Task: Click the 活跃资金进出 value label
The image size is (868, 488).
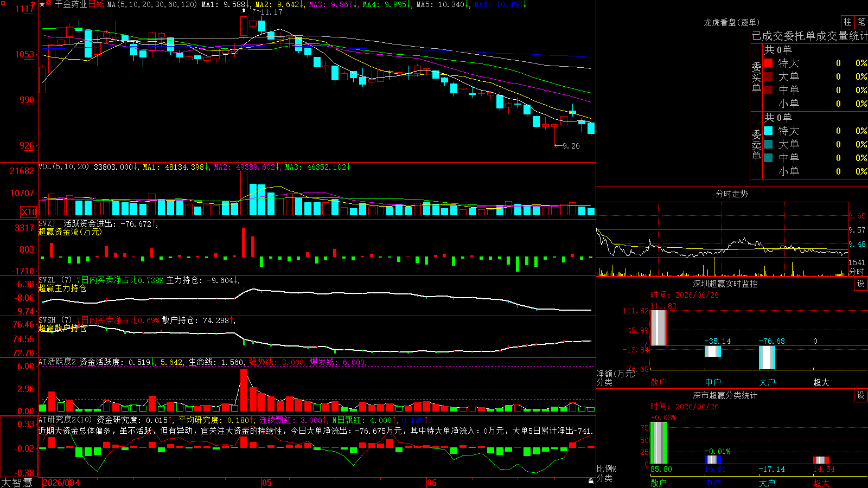Action: tap(110, 223)
